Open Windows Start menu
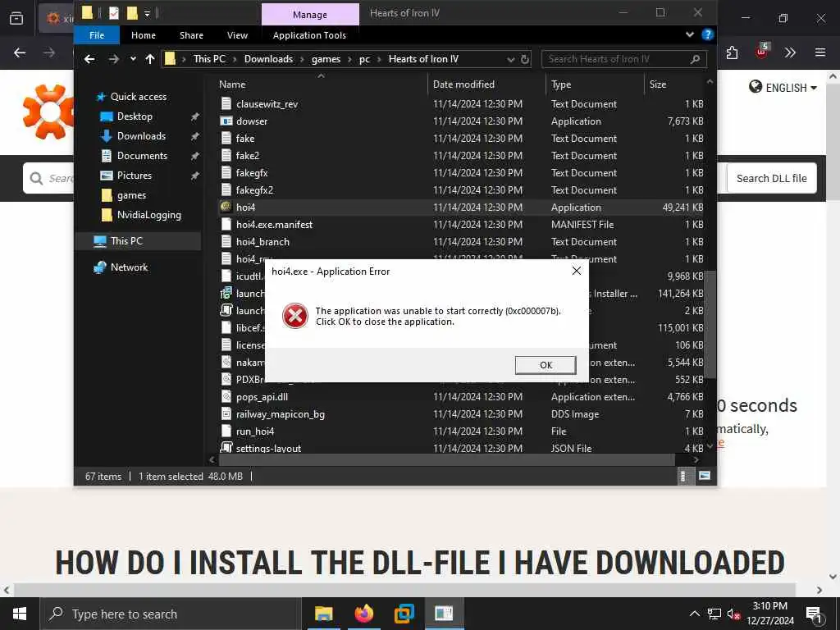Screen dimensions: 840x630 point(20,614)
